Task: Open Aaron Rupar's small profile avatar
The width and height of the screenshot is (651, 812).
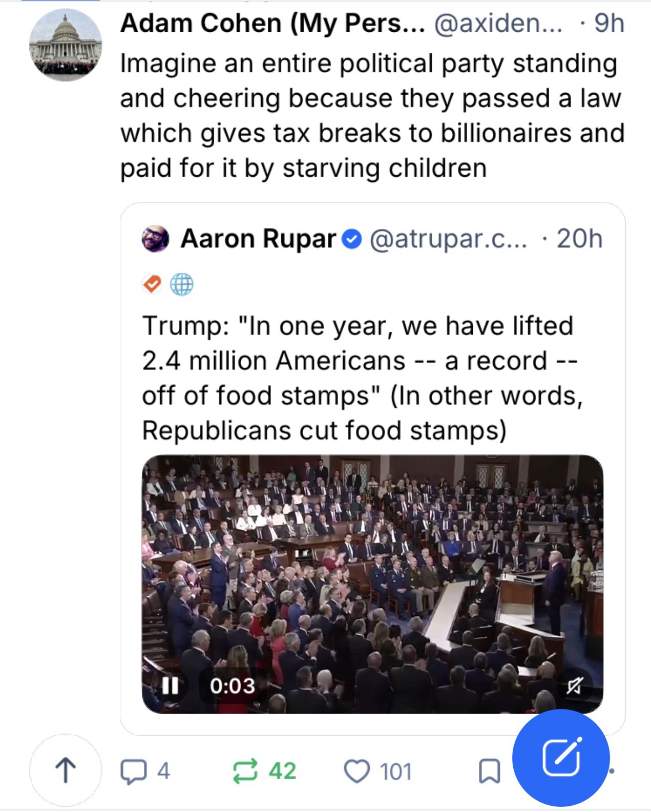Action: pyautogui.click(x=156, y=239)
